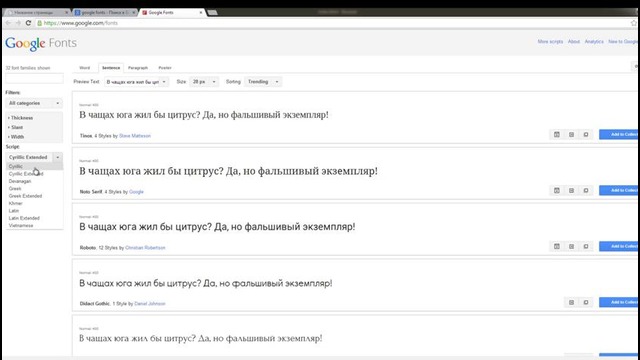Open the see-all-styles icon for Roboto

556,246
